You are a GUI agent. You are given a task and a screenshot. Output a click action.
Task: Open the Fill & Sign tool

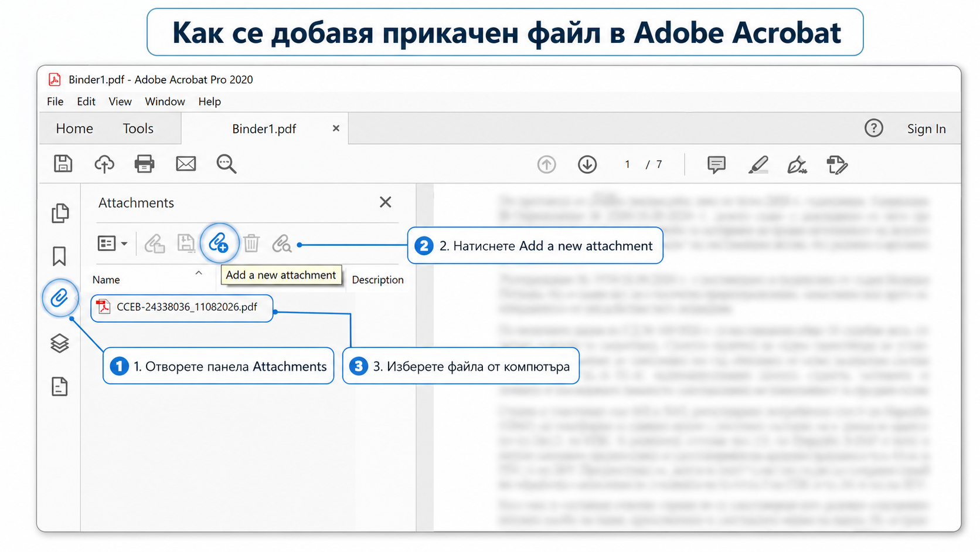pyautogui.click(x=797, y=165)
